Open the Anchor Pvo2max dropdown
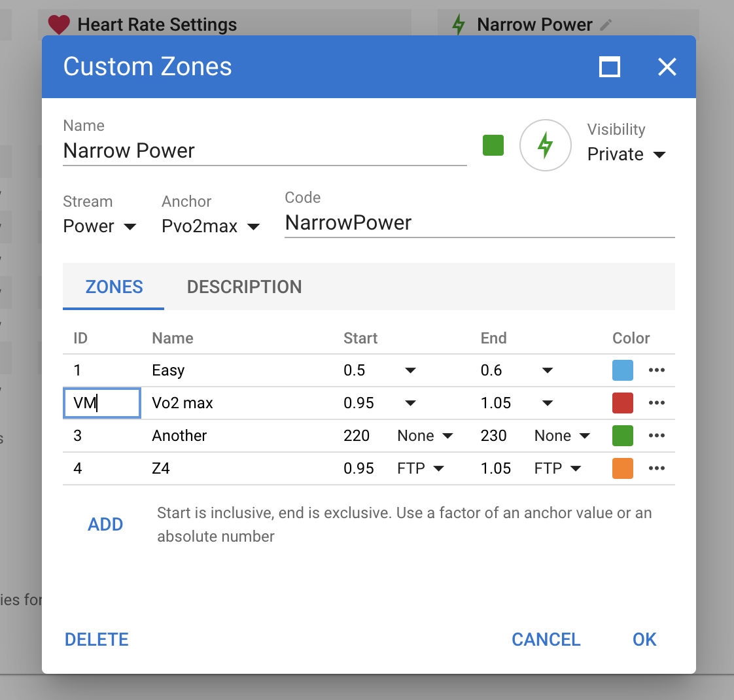Screen dimensions: 734x700 click(x=211, y=226)
